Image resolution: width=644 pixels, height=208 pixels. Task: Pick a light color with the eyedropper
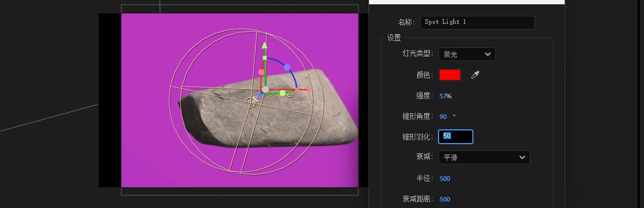tap(475, 75)
